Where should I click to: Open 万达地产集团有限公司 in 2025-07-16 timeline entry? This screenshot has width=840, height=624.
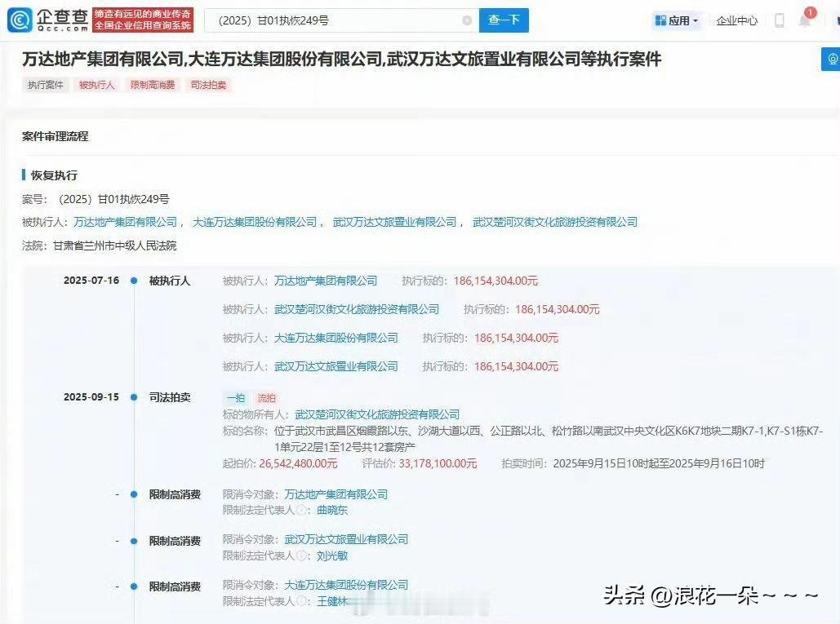pos(326,281)
